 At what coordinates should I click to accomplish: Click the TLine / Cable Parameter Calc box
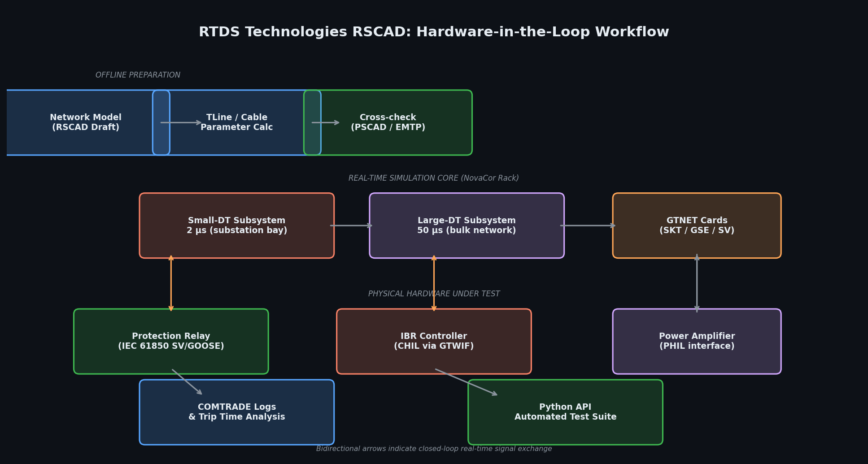point(237,122)
